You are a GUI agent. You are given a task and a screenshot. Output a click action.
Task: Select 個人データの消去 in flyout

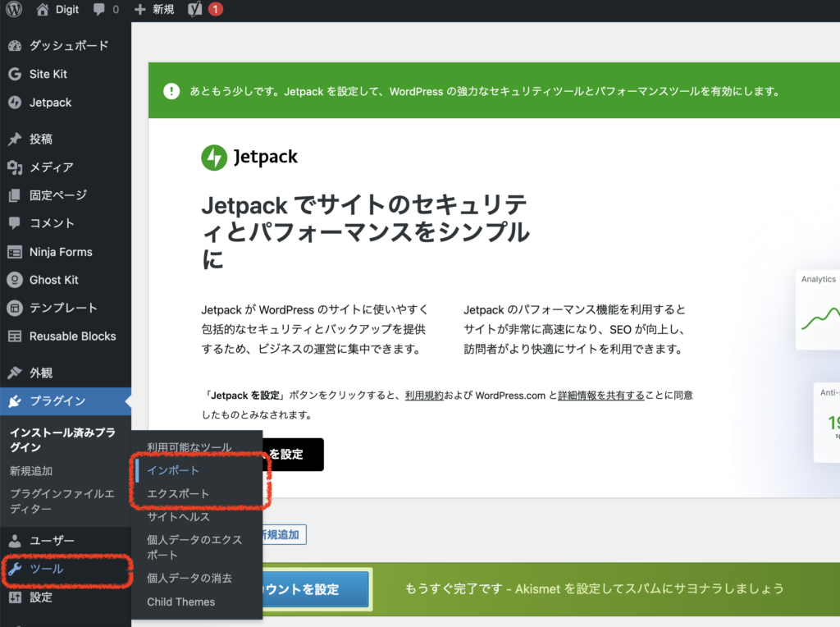click(x=189, y=578)
